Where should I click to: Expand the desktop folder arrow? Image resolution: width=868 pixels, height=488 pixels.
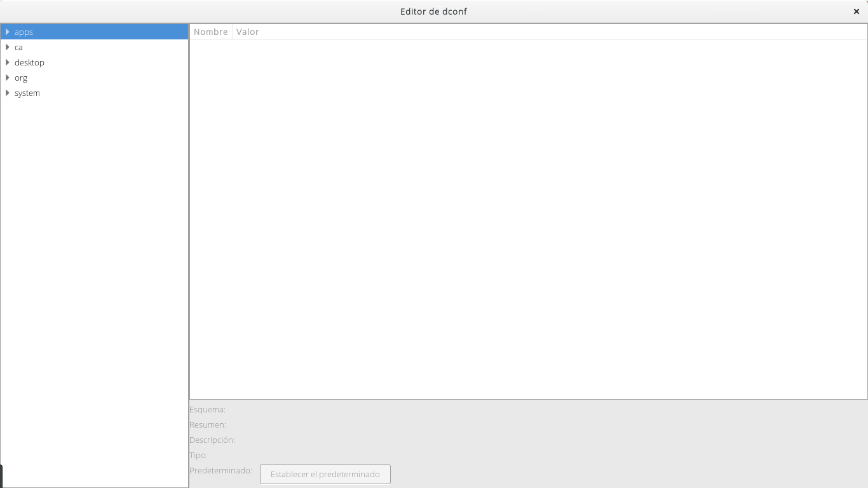point(7,62)
